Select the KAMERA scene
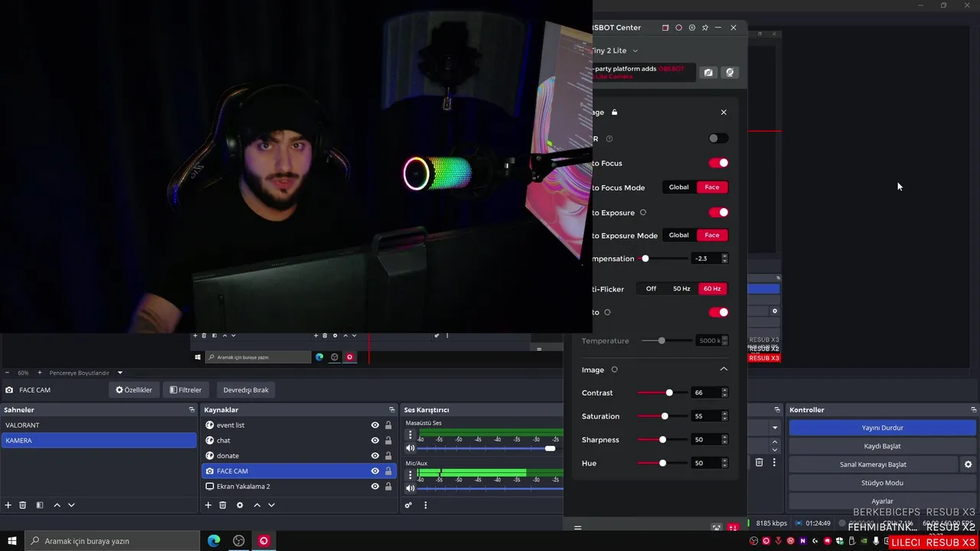This screenshot has width=980, height=551. (x=99, y=440)
